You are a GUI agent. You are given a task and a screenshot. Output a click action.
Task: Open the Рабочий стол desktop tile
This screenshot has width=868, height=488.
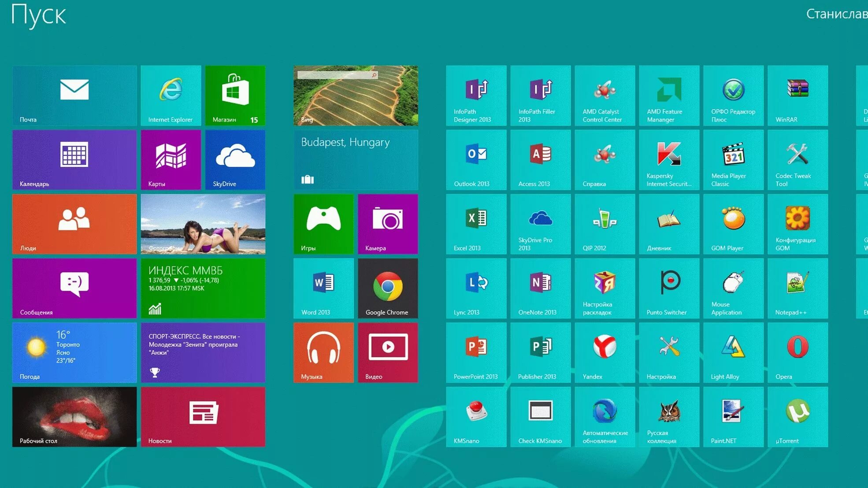click(74, 417)
